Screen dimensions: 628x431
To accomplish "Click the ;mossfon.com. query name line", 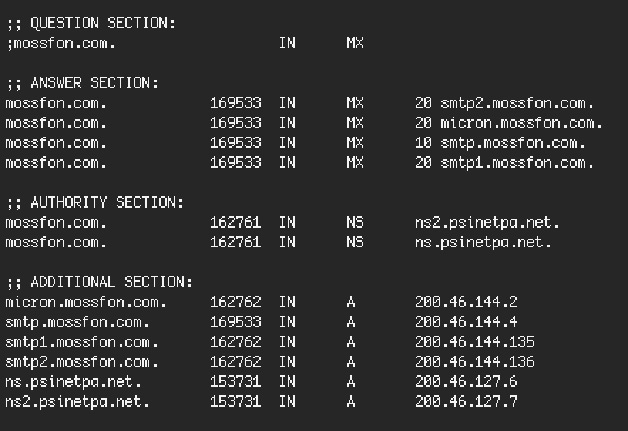I will 61,43.
